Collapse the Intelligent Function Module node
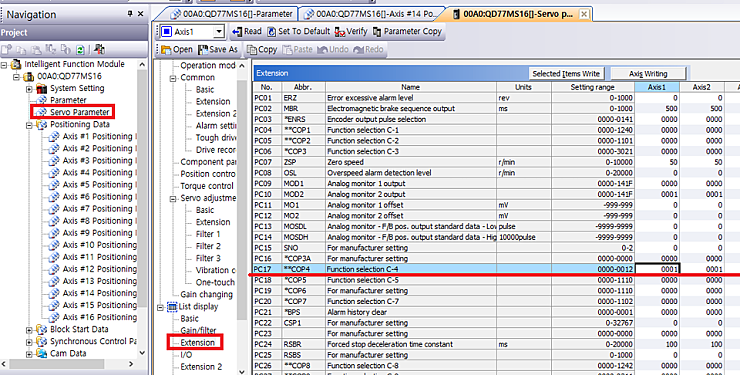 pos(4,65)
